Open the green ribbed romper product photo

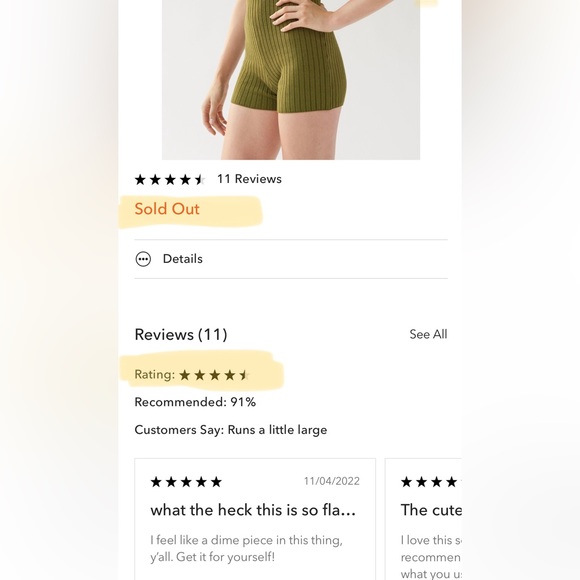[291, 80]
